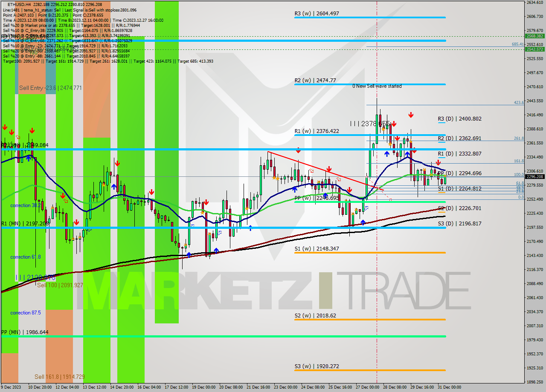Select the R1 (w) | 2376.422 label
Image resolution: width=546 pixels, height=392 pixels.
[317, 131]
